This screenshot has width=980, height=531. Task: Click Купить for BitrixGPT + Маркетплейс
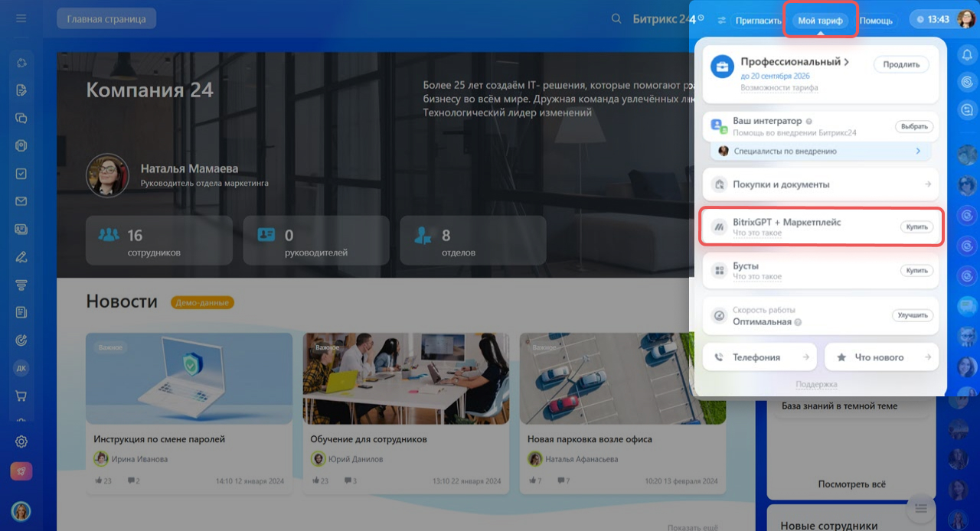click(x=916, y=227)
